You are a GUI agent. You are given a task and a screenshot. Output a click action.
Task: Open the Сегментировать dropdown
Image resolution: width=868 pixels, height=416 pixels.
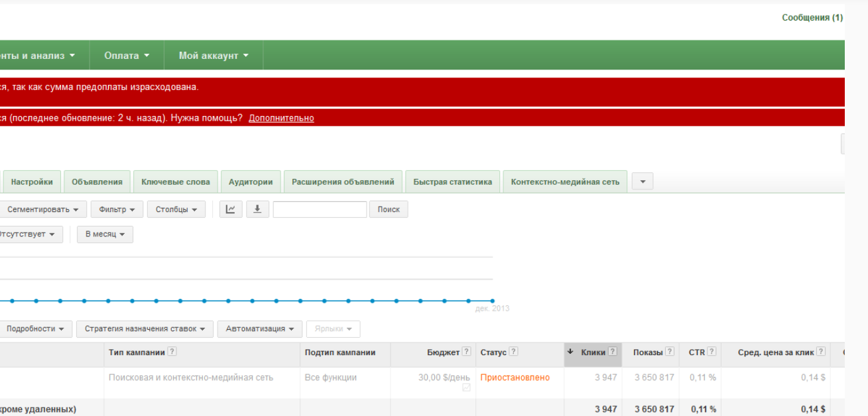42,209
